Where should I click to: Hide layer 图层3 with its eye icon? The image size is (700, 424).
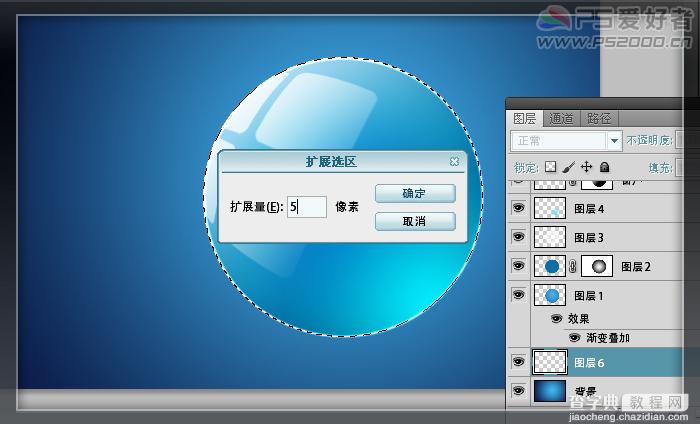[x=518, y=237]
